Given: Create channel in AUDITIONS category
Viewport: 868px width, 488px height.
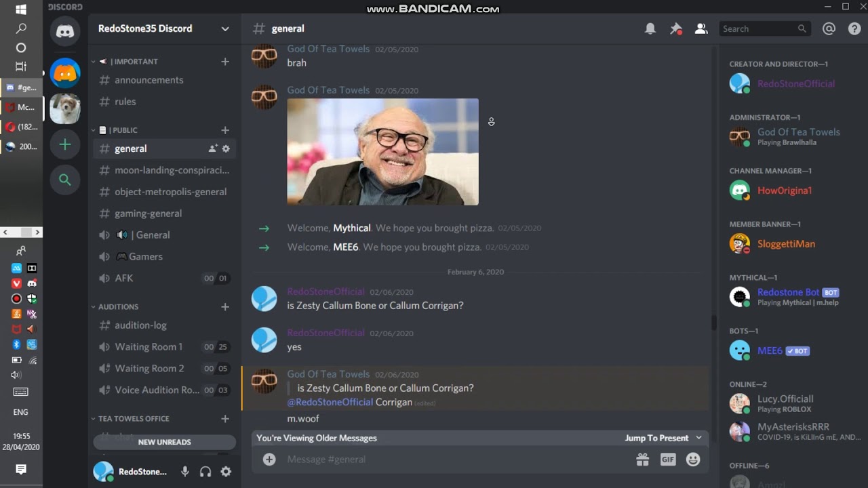Looking at the screenshot, I should [x=225, y=307].
